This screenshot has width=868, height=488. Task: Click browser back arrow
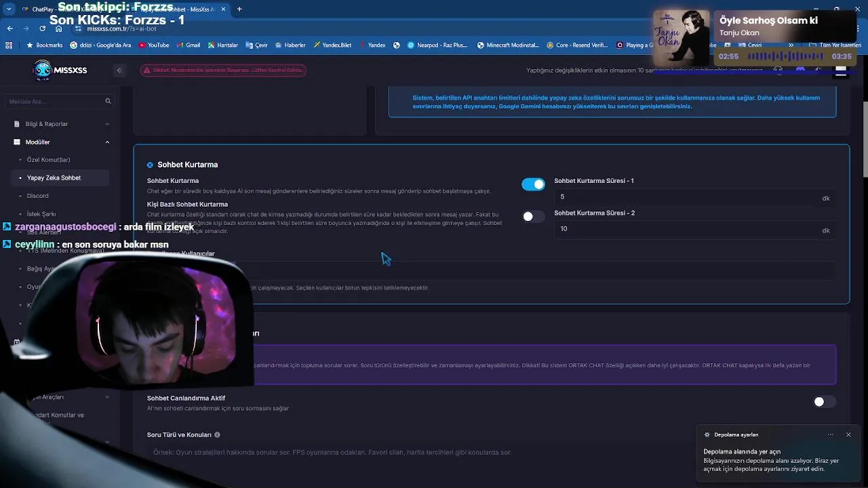point(9,28)
